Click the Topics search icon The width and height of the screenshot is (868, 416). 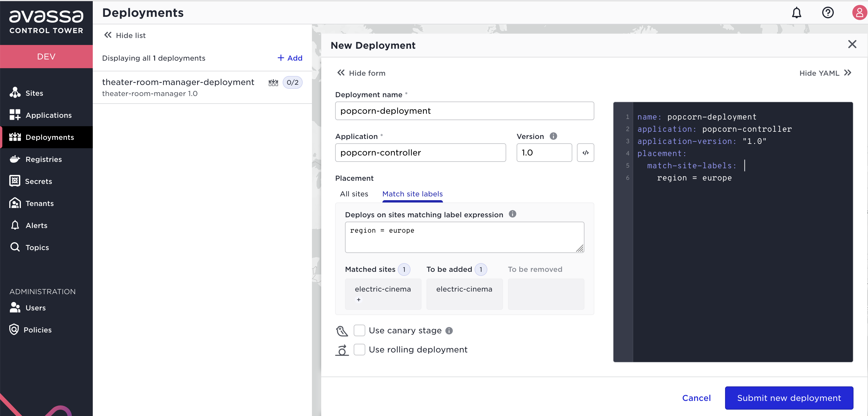click(15, 247)
